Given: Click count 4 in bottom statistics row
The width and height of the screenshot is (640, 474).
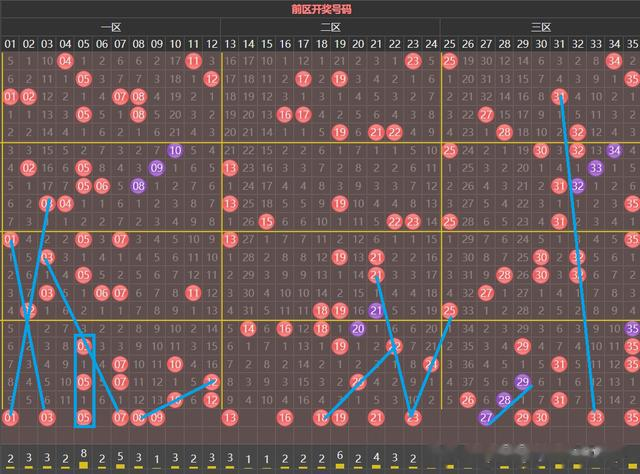Looking at the screenshot, I should tap(376, 456).
